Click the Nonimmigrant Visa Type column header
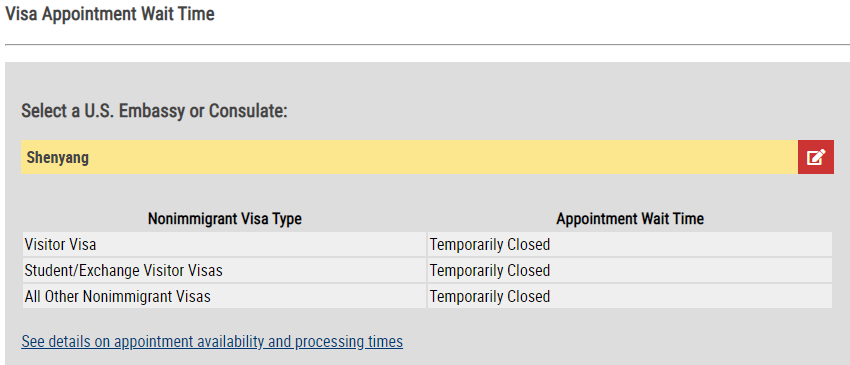Viewport: 850px width, 365px height. (225, 219)
